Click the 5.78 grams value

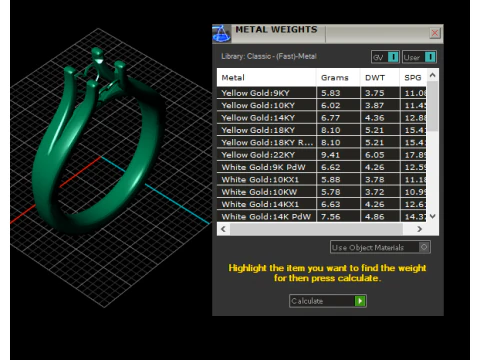[x=331, y=192]
